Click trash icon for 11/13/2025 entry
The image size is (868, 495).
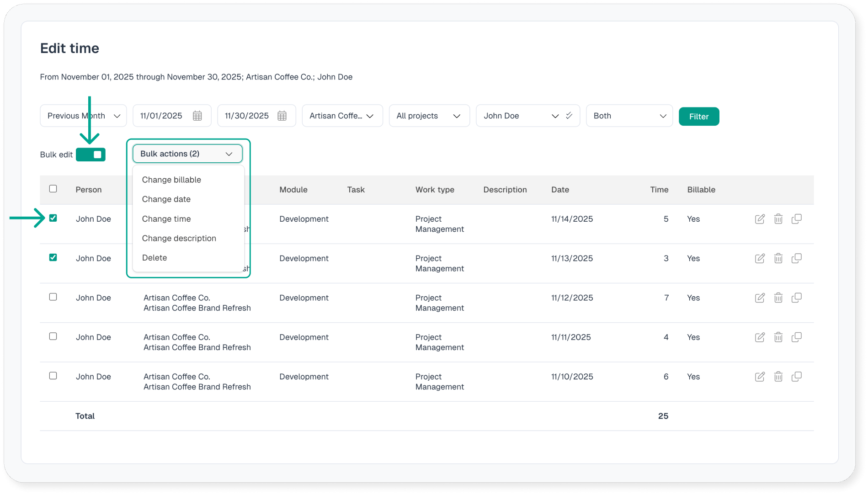click(x=778, y=258)
